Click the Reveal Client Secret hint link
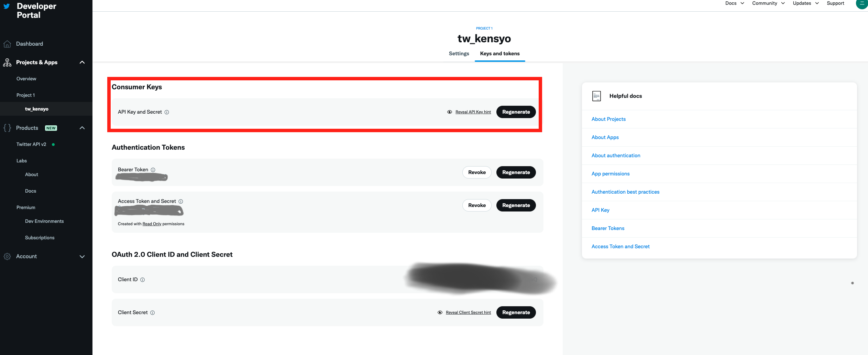The width and height of the screenshot is (868, 355). [x=468, y=312]
